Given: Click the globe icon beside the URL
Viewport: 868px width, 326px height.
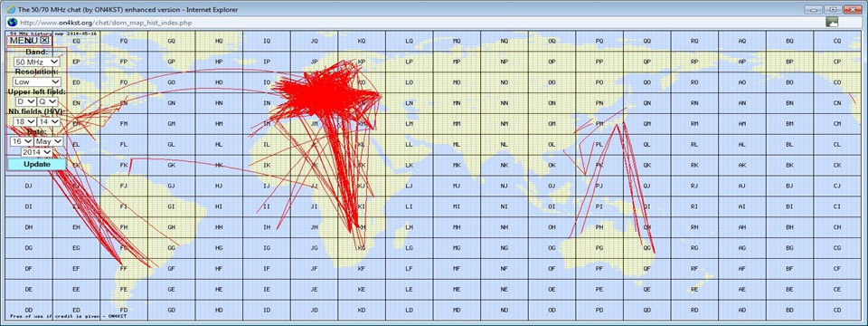Looking at the screenshot, I should tap(12, 22).
